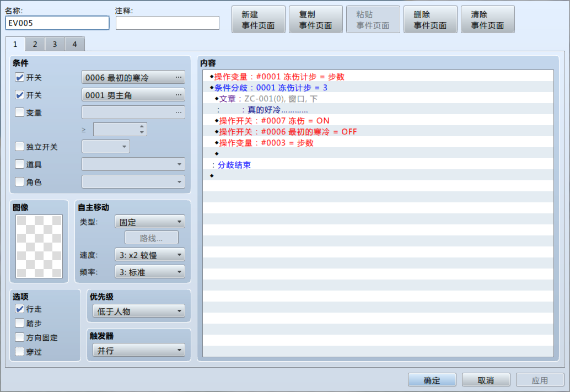Enable the 角色 condition checkbox
Screen dimensions: 570x392
(20, 181)
